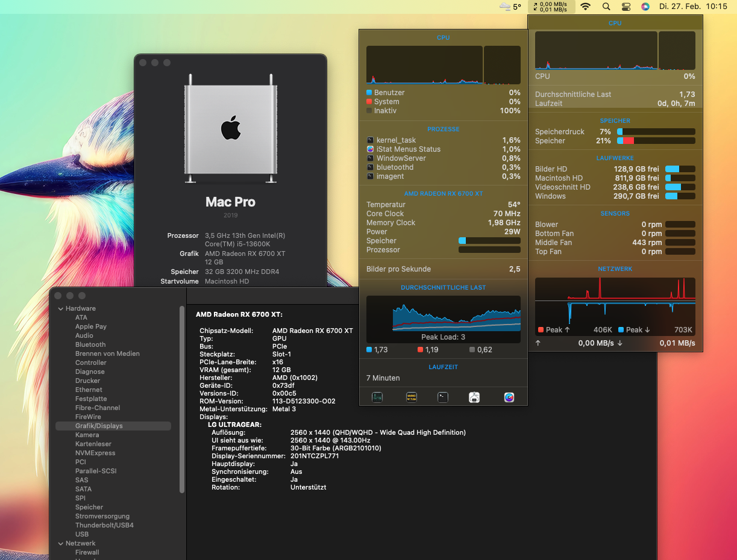This screenshot has height=560, width=737.
Task: Open the iStat Menus app icon
Action: coord(509,397)
